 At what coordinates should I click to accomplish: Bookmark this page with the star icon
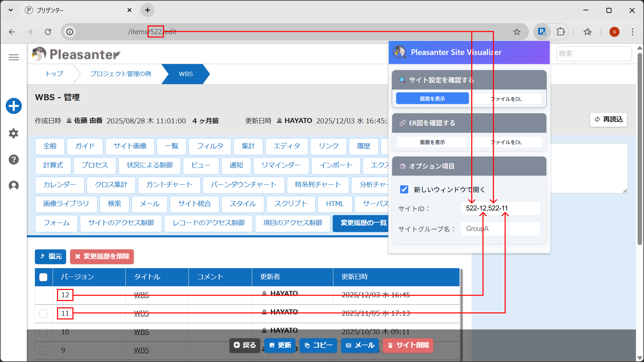(x=517, y=32)
